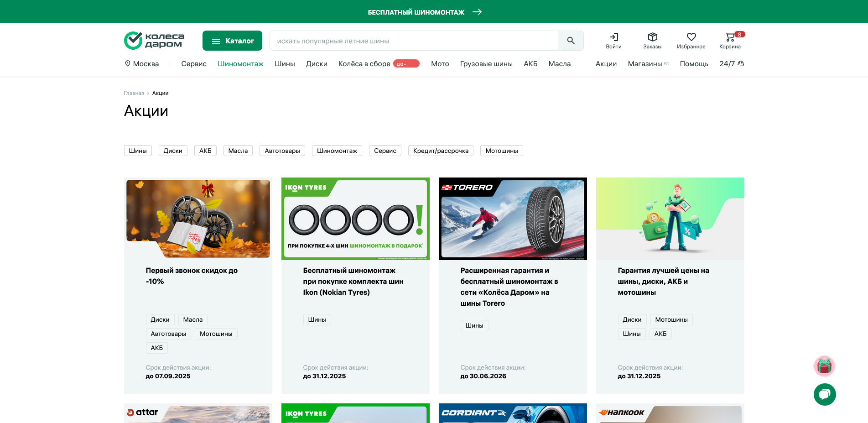Filter promotions by Кредит/рассрочка tag

[441, 151]
